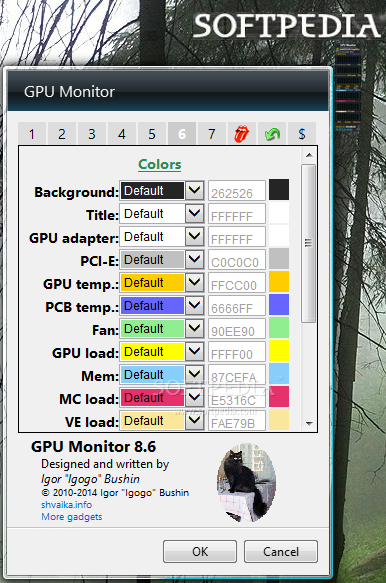Edit the Title hex color field

point(237,214)
